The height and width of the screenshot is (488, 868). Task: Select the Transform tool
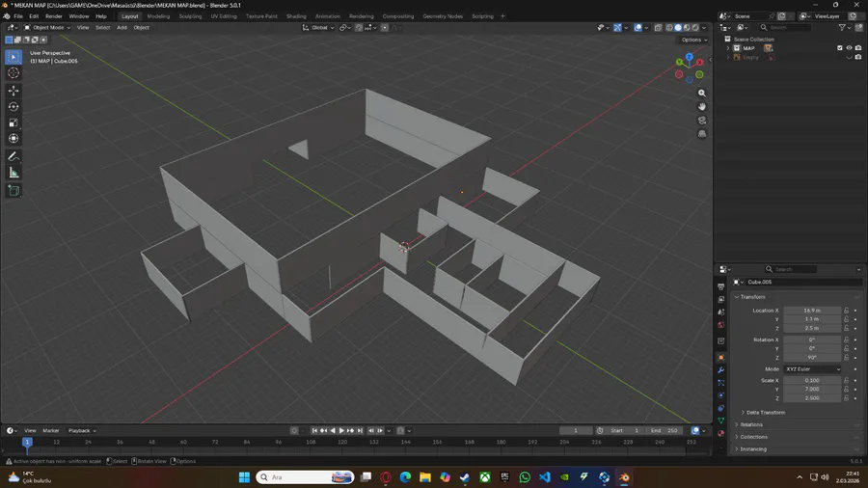14,138
